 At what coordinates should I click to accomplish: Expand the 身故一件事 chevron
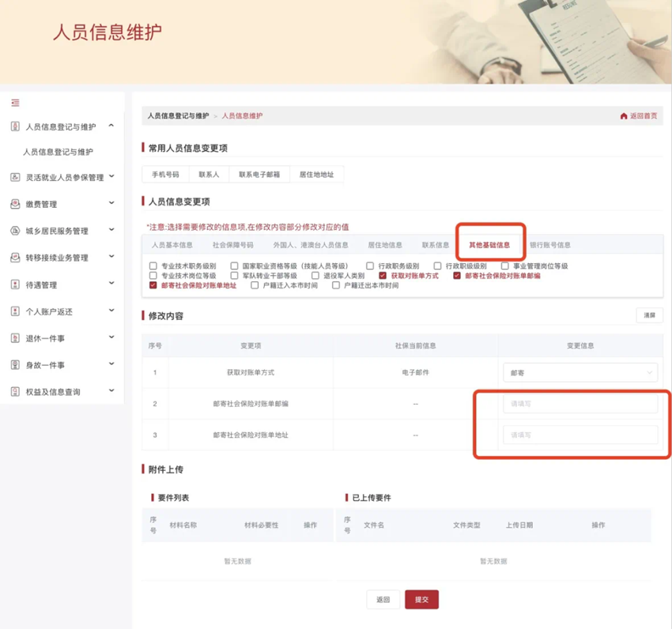click(111, 363)
